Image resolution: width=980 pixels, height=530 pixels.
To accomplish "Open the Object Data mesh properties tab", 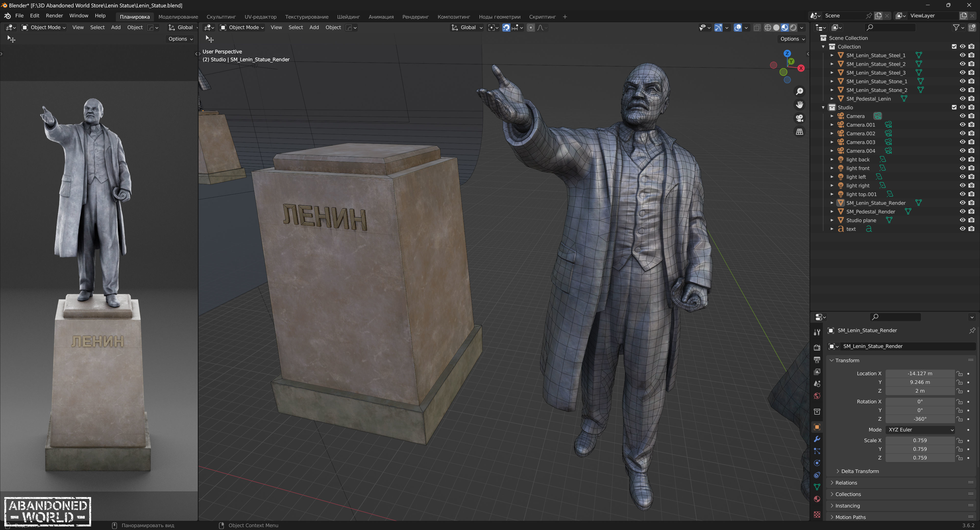I will coord(817,487).
